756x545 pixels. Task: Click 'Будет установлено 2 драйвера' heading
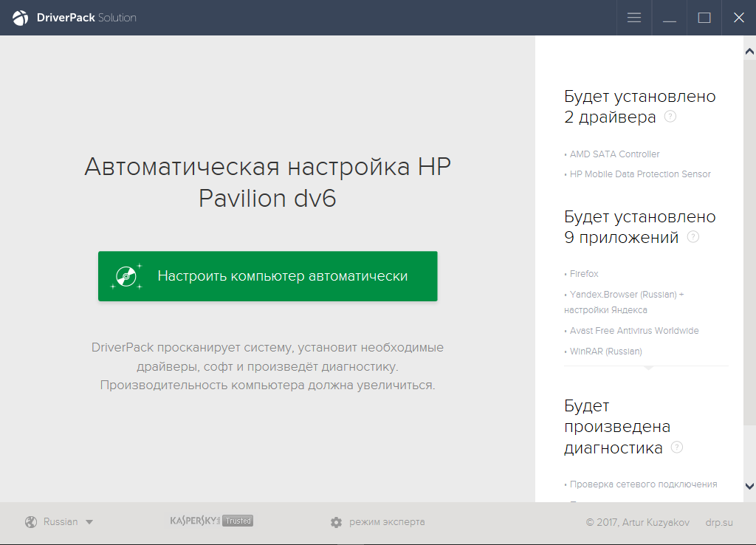pos(640,106)
